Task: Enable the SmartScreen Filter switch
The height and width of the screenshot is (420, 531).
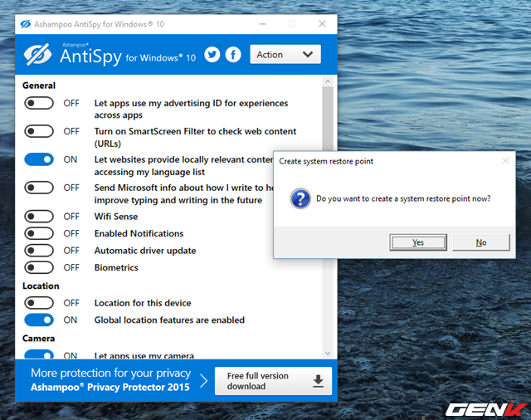Action: click(39, 131)
